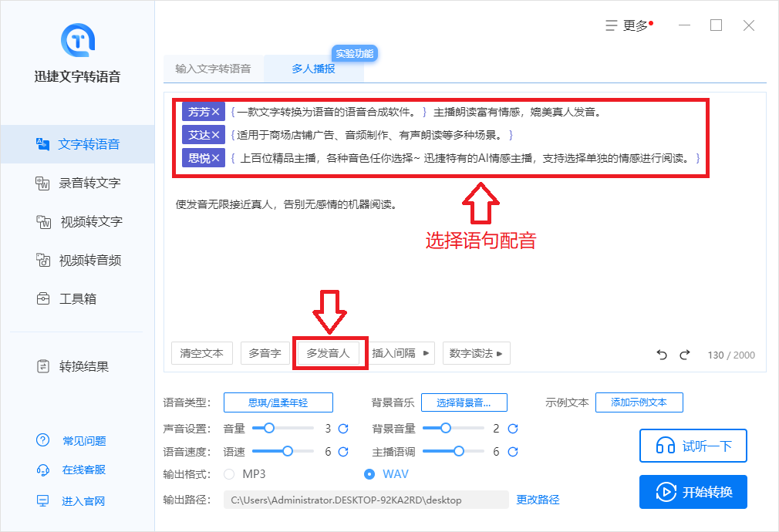Click the 试听一下 preview button
The height and width of the screenshot is (532, 779).
pyautogui.click(x=693, y=446)
